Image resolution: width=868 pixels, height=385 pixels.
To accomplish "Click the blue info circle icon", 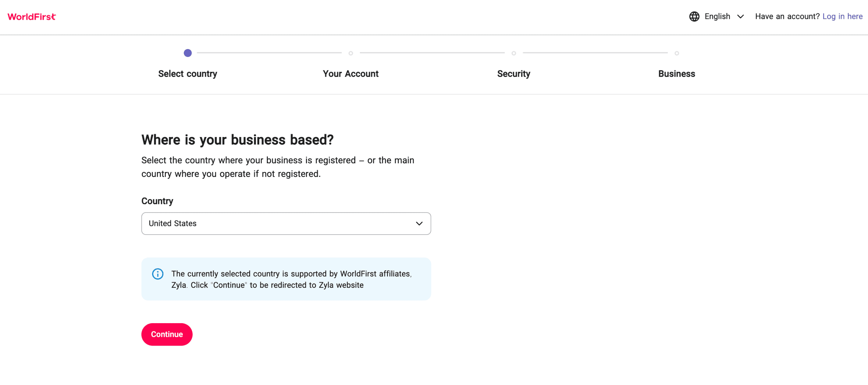I will (x=157, y=274).
